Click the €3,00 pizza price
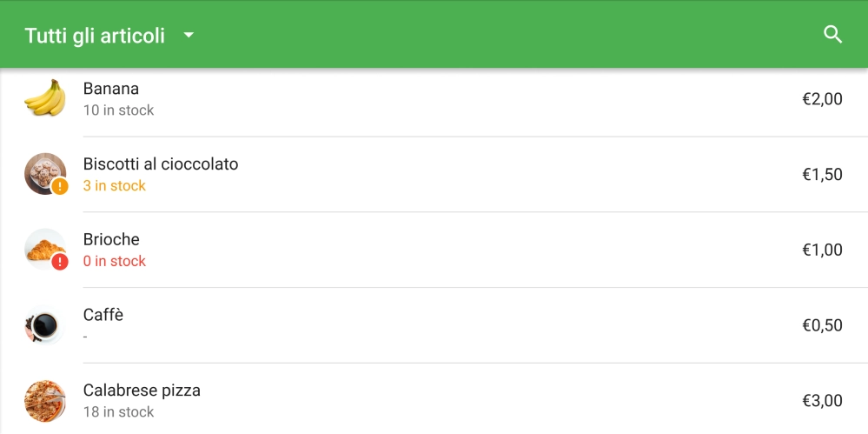Image resolution: width=868 pixels, height=434 pixels. [822, 401]
